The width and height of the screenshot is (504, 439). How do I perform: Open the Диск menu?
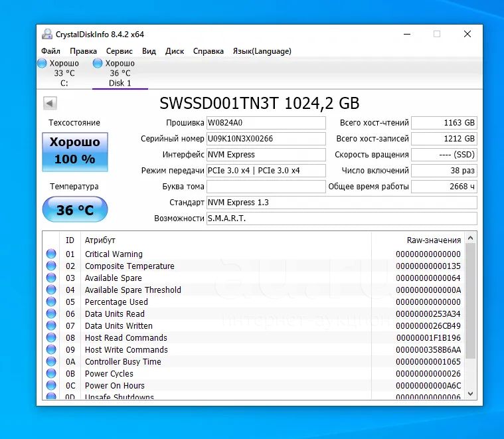(175, 51)
